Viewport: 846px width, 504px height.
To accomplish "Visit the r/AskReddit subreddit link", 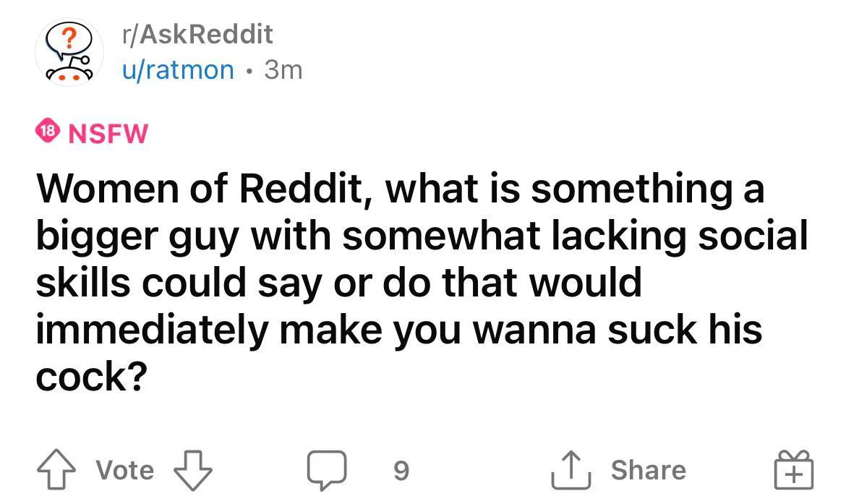I will click(197, 33).
